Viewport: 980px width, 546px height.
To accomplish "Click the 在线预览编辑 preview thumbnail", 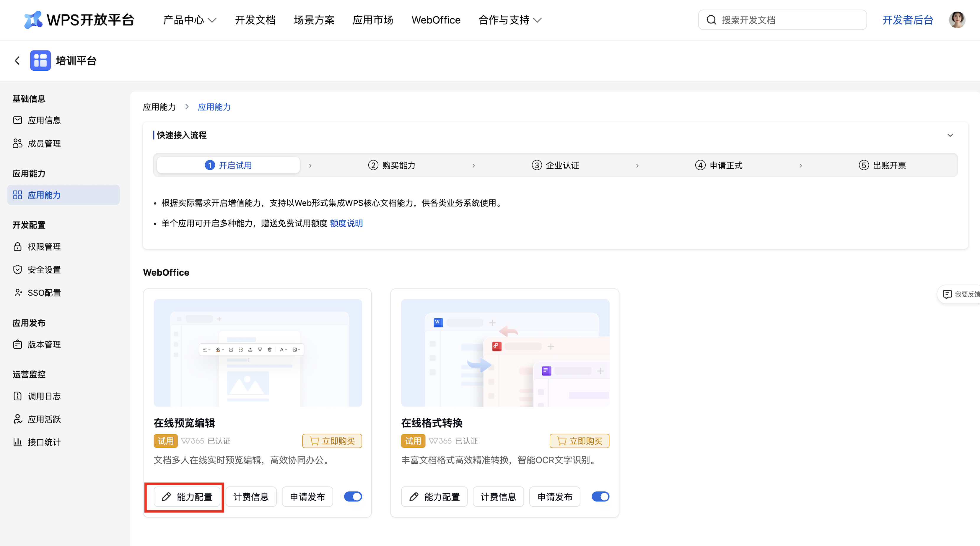I will point(258,353).
